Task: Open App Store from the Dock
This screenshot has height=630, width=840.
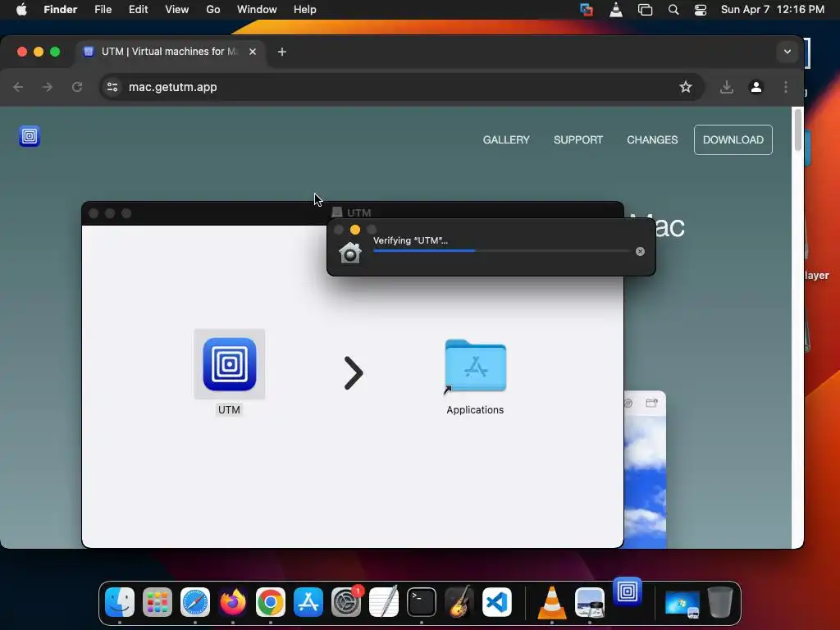Action: (x=308, y=602)
